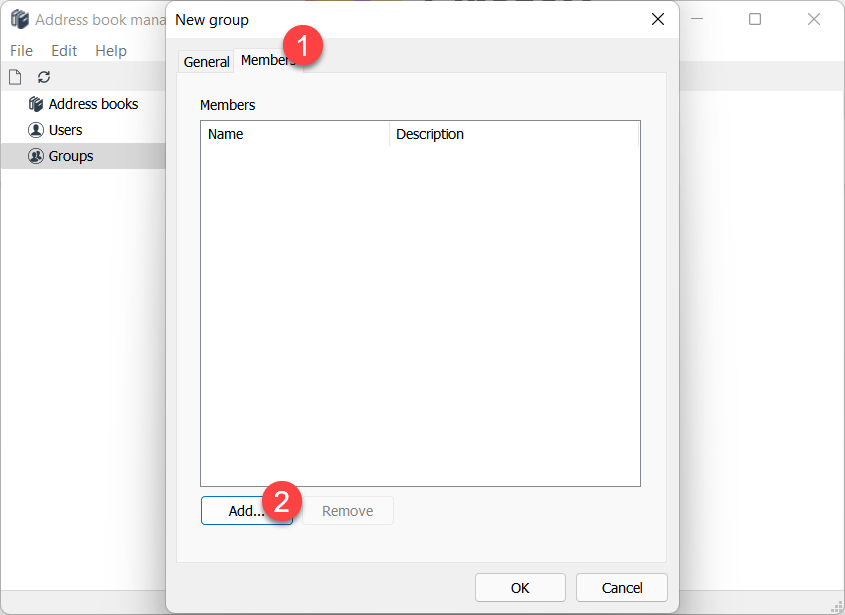
Task: Click the new document toolbar icon
Action: (15, 77)
